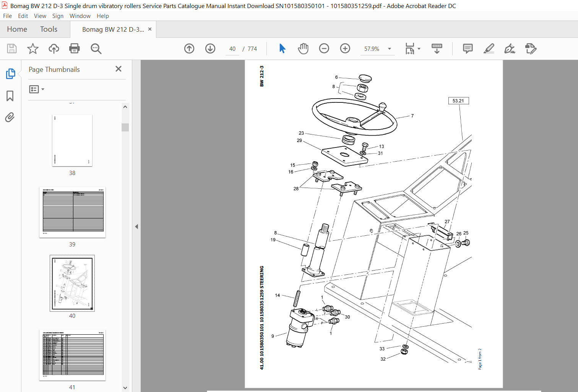Open the Edit menu
The height and width of the screenshot is (392, 578).
coord(23,16)
